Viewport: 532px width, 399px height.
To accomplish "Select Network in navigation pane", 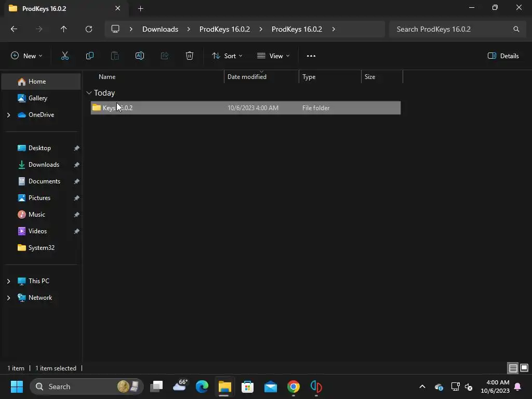I will pos(41,298).
